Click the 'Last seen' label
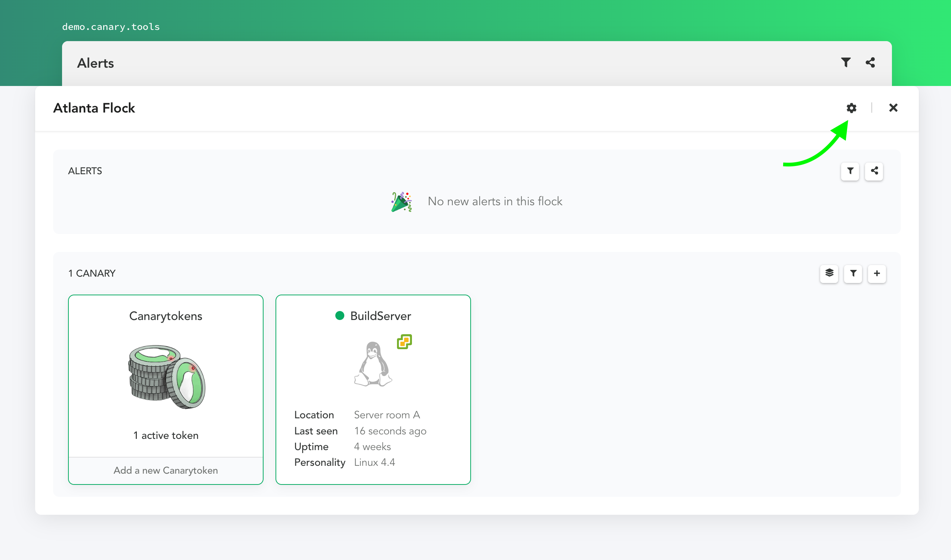 pos(316,431)
